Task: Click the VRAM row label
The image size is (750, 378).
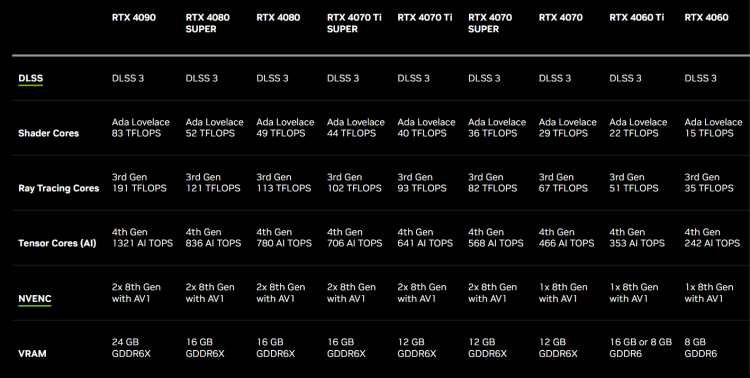Action: (x=32, y=354)
